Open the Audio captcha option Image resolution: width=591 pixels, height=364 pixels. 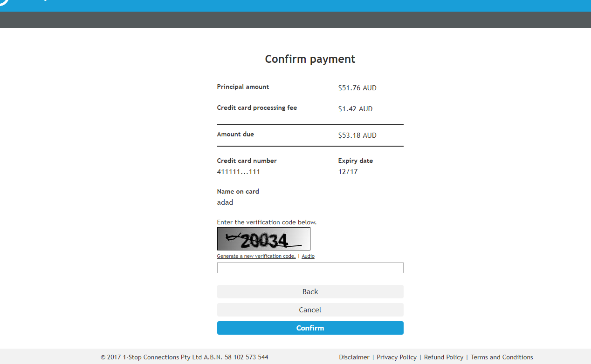tap(308, 256)
